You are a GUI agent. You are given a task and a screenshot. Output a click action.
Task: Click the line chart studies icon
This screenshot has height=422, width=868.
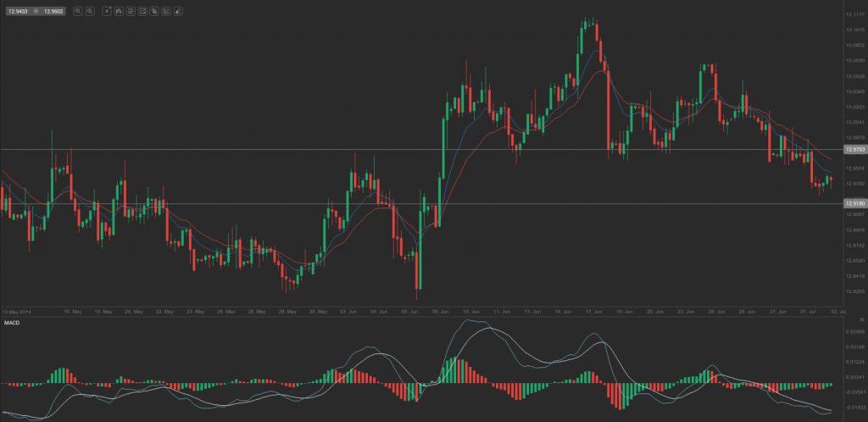click(x=142, y=11)
